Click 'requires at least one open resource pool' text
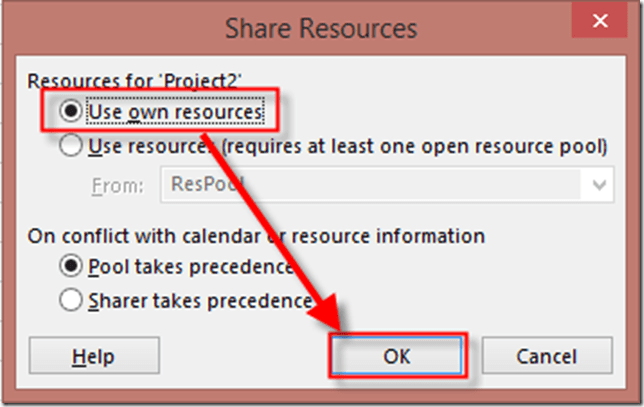 click(x=420, y=147)
